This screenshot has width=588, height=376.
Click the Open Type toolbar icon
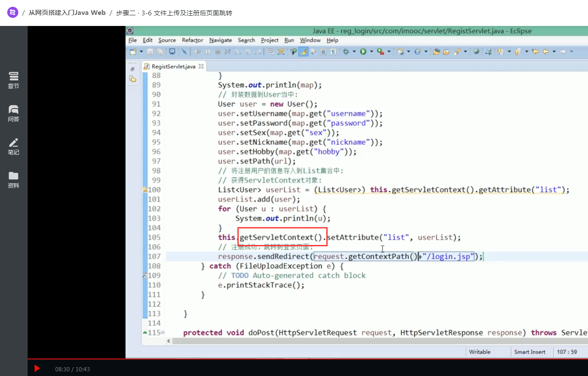(x=436, y=51)
